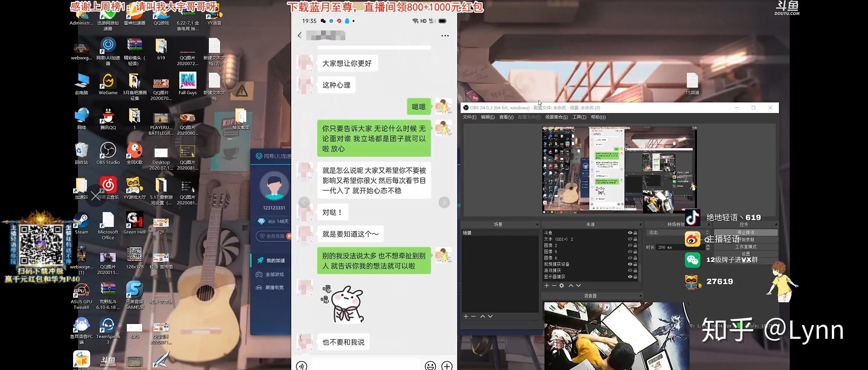Open the three-dot chat menu on phone

[x=445, y=35]
